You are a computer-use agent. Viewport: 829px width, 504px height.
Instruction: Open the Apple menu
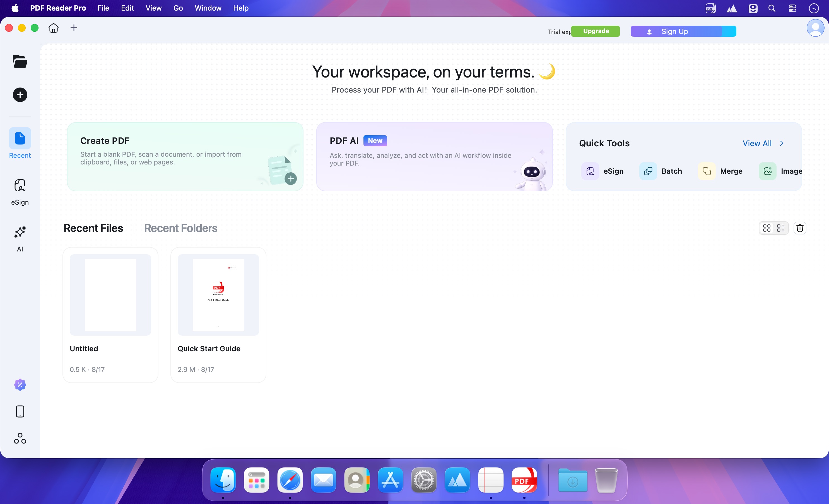pyautogui.click(x=15, y=8)
